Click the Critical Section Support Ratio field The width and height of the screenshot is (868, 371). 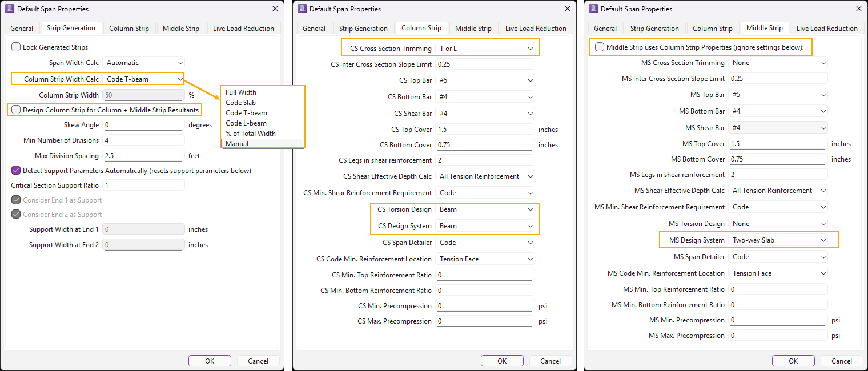coord(144,185)
